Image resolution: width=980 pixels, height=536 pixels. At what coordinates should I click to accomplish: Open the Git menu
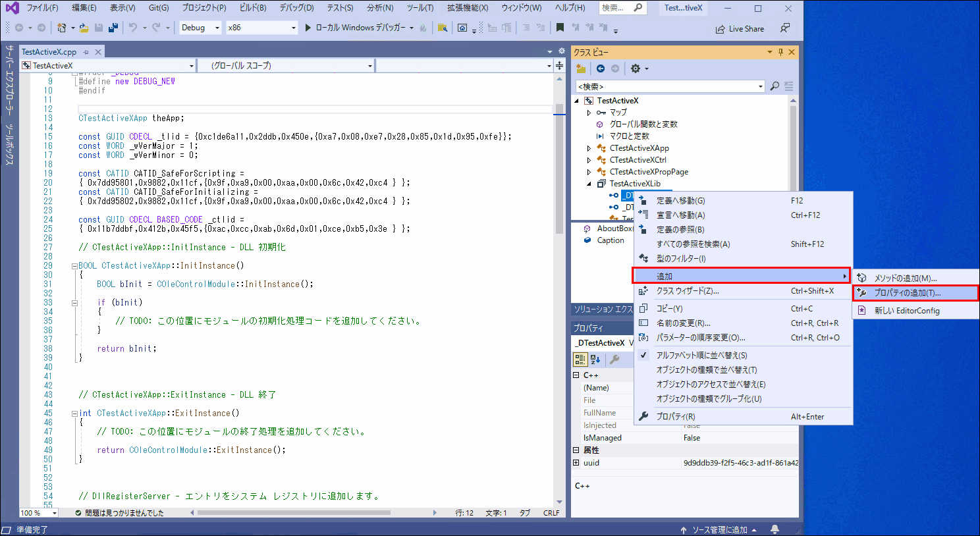coord(158,8)
